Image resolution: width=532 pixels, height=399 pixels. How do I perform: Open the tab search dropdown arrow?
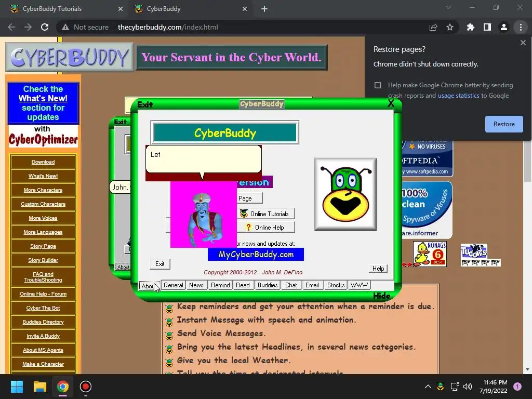click(448, 7)
